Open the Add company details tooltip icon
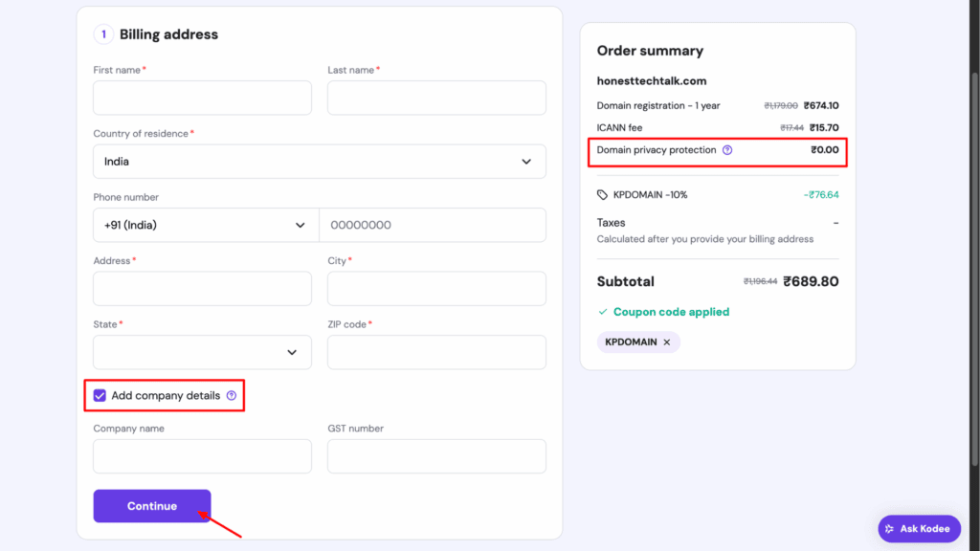 click(x=231, y=395)
